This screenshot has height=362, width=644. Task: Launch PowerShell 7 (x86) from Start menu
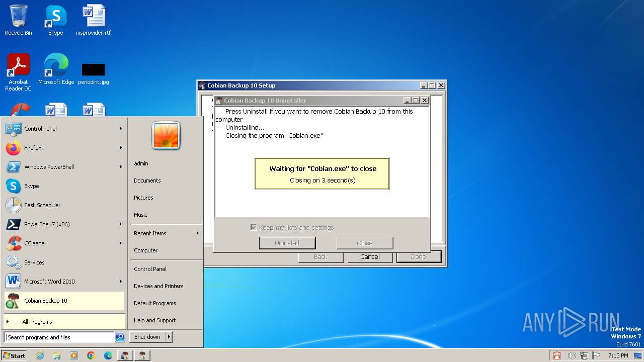(x=64, y=224)
